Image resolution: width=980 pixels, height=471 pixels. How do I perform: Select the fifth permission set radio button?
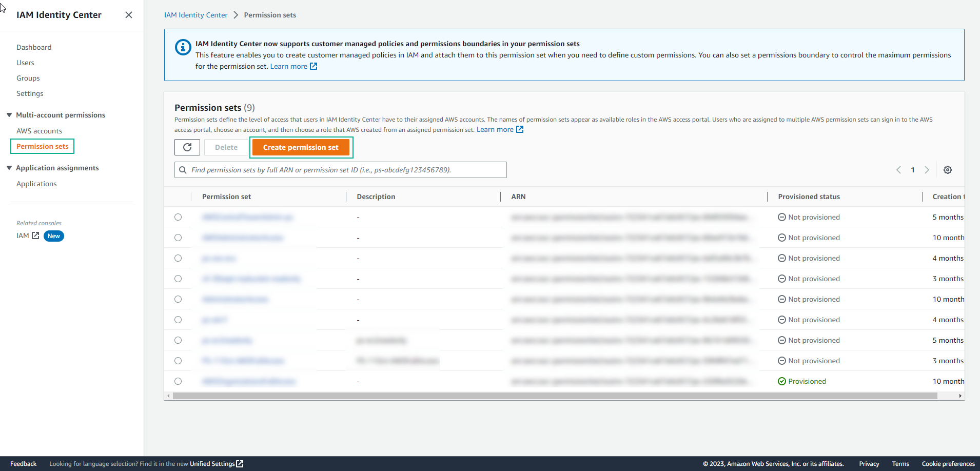pyautogui.click(x=178, y=299)
